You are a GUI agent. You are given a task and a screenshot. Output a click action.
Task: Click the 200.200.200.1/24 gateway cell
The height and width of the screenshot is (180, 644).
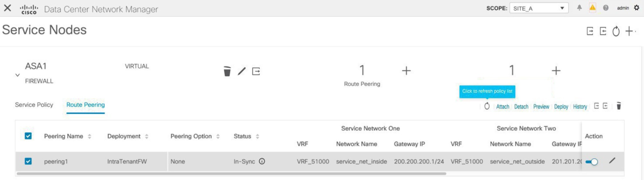419,161
